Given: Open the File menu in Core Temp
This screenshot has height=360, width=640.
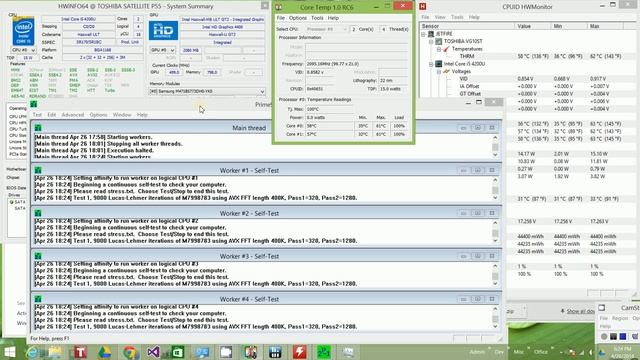Looking at the screenshot, I should point(280,18).
